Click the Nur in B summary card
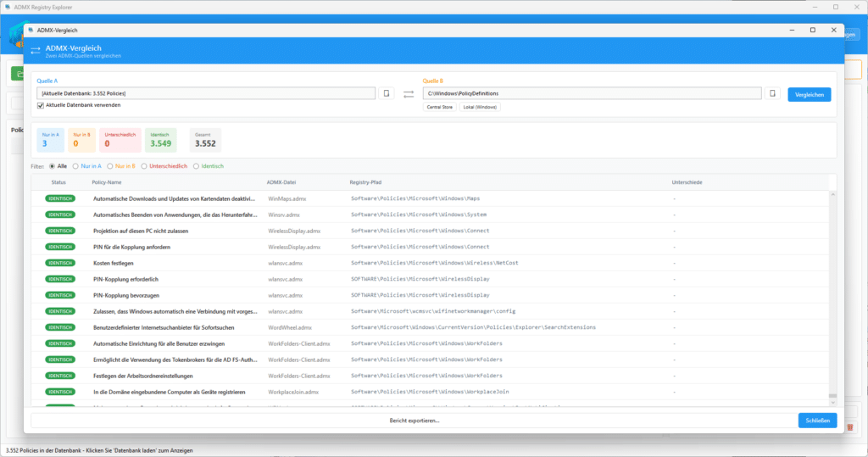The width and height of the screenshot is (868, 457). (82, 140)
